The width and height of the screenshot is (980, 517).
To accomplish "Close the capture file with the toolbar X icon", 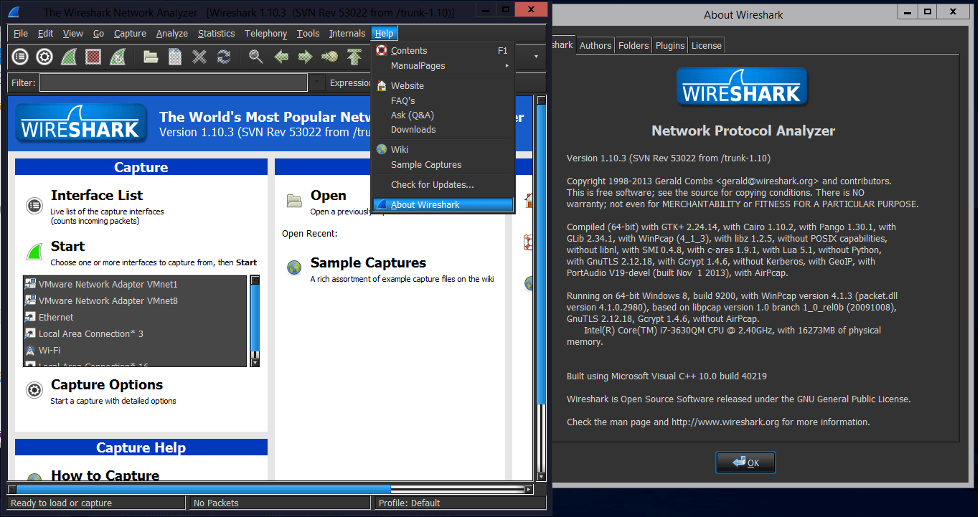I will coord(199,57).
